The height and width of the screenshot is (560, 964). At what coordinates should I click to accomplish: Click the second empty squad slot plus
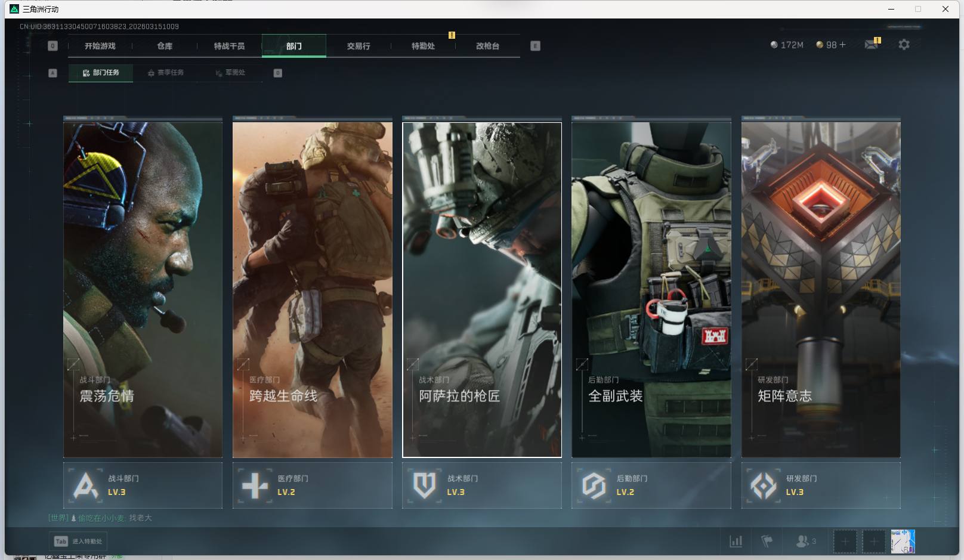pos(873,542)
